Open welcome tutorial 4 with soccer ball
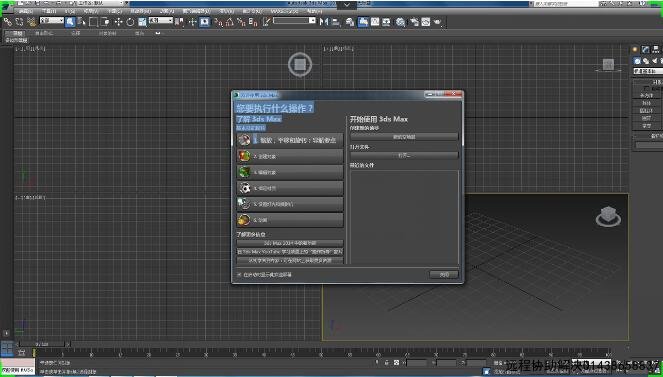 coord(290,188)
